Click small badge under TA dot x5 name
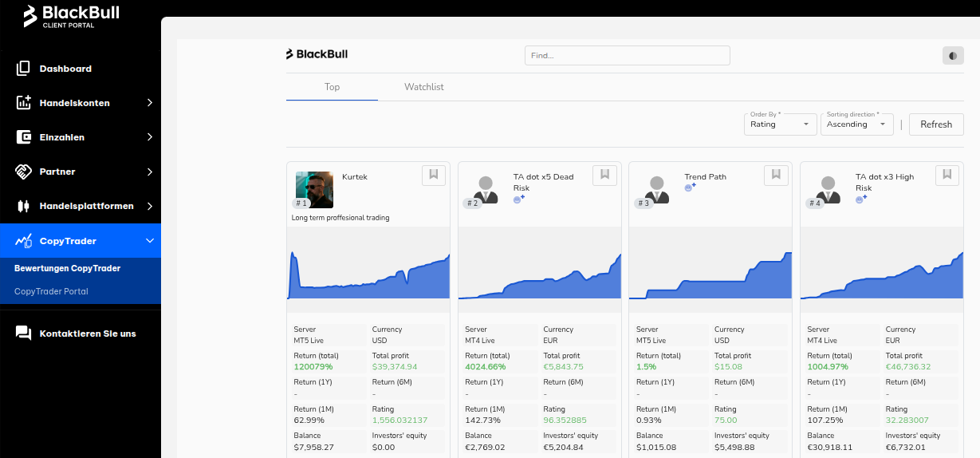Image resolution: width=980 pixels, height=458 pixels. (x=519, y=199)
